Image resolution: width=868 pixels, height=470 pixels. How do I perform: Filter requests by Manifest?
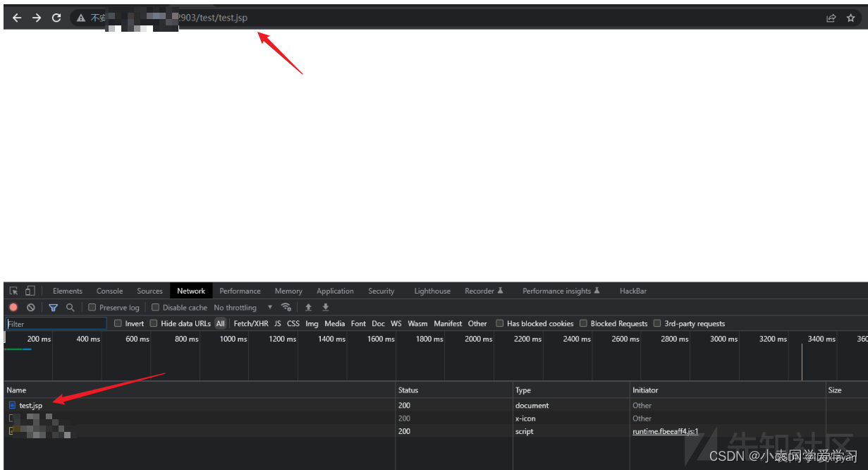pyautogui.click(x=448, y=324)
